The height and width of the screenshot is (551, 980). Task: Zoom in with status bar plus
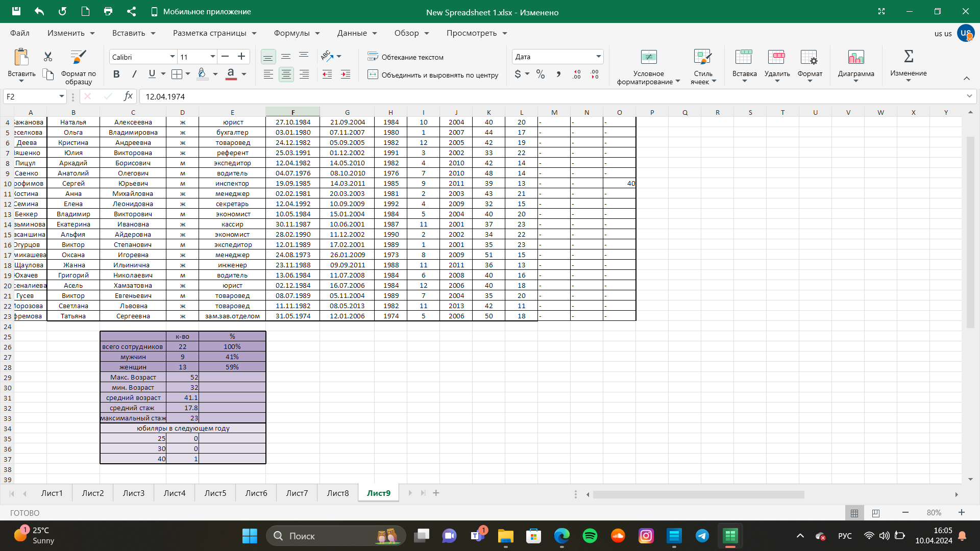click(x=961, y=512)
